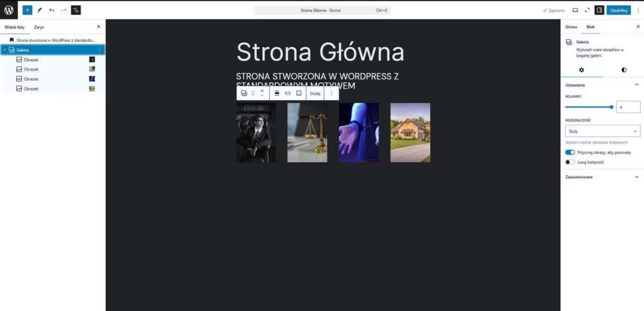The height and width of the screenshot is (311, 644).
Task: Open options for Galeria in list view
Action: coord(99,50)
